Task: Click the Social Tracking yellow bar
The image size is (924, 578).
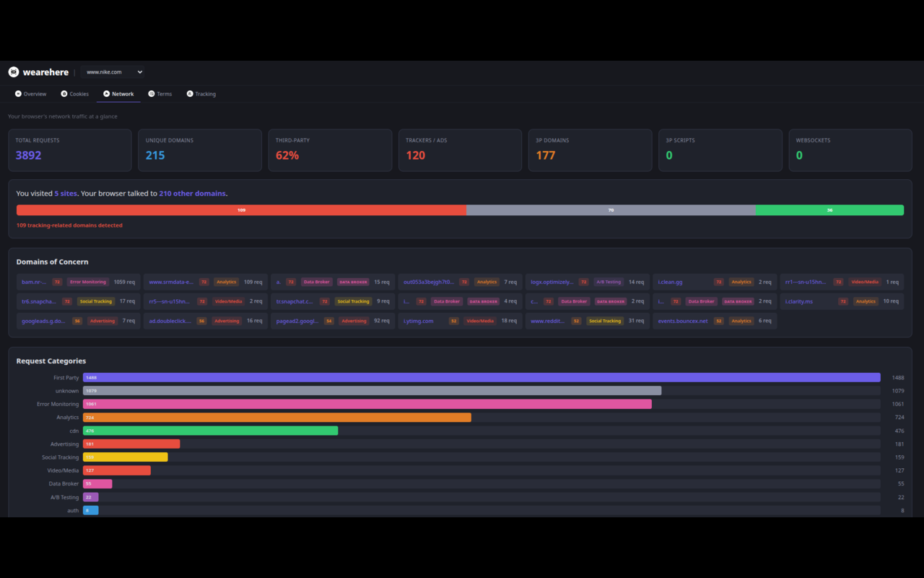Action: [x=126, y=457]
